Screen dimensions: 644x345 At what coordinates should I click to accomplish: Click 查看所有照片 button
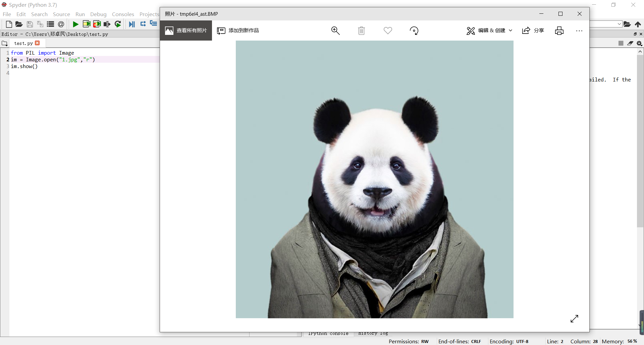(186, 31)
